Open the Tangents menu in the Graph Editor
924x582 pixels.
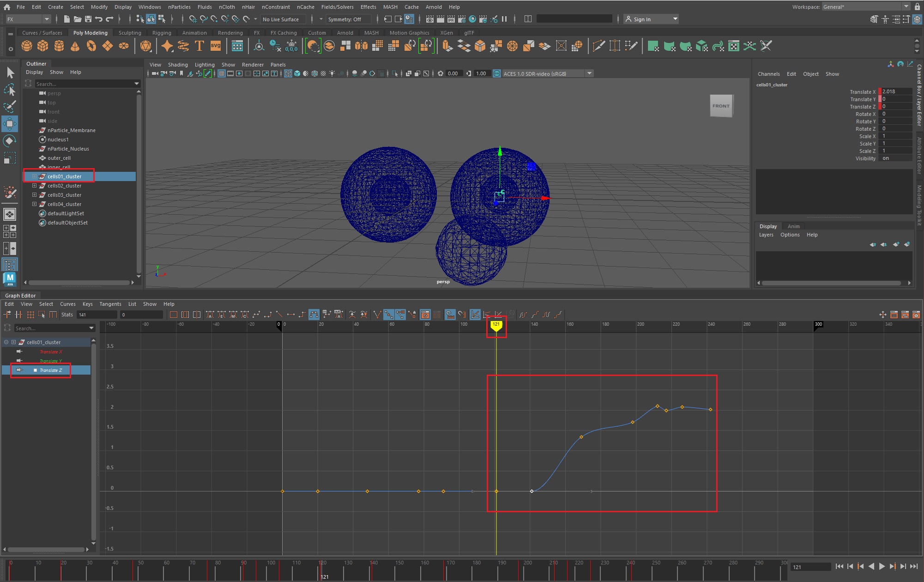tap(110, 304)
